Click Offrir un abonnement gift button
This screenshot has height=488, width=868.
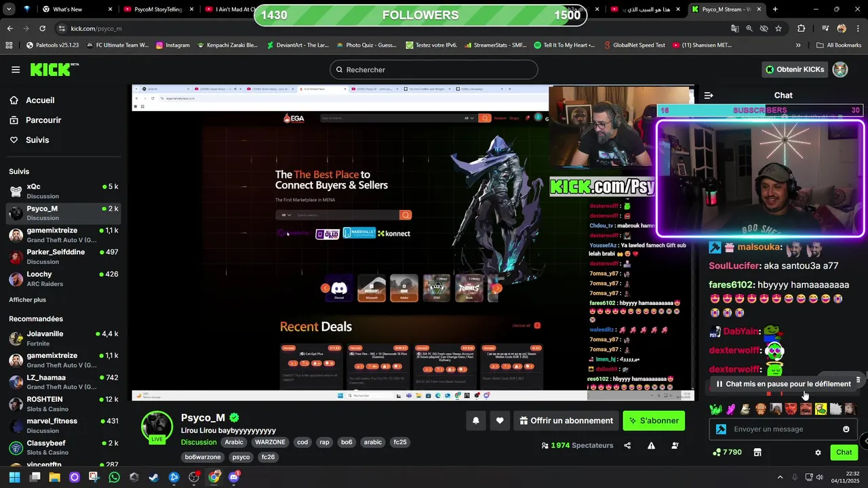click(x=566, y=421)
